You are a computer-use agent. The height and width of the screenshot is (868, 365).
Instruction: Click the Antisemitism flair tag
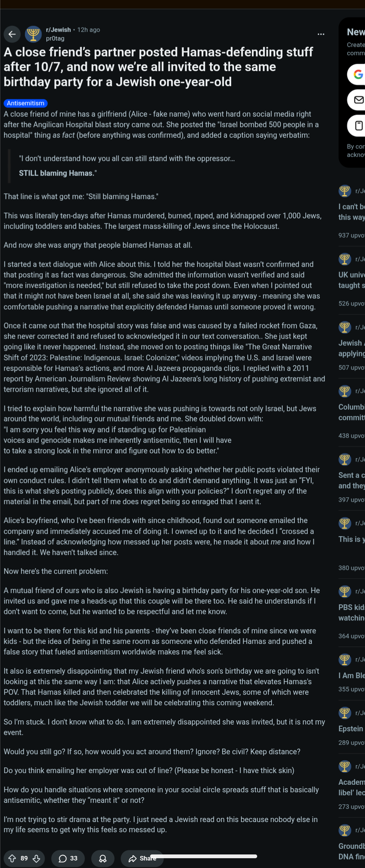[x=26, y=103]
